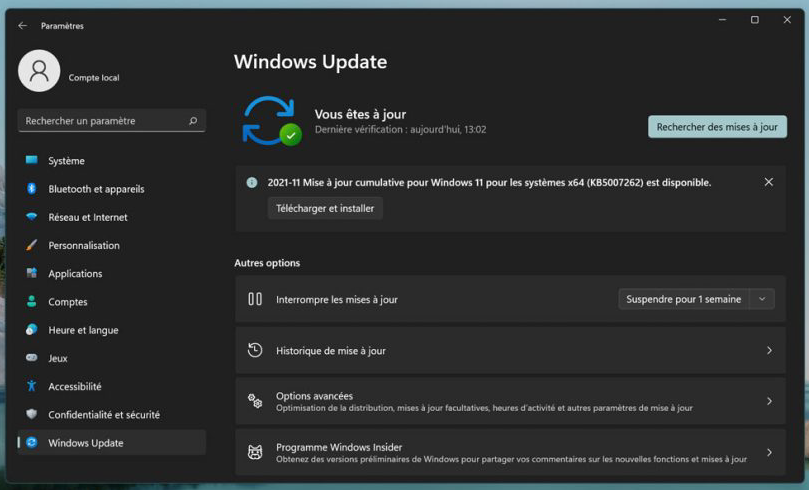The image size is (809, 490).
Task: Select Jeux in the sidebar
Action: click(111, 358)
